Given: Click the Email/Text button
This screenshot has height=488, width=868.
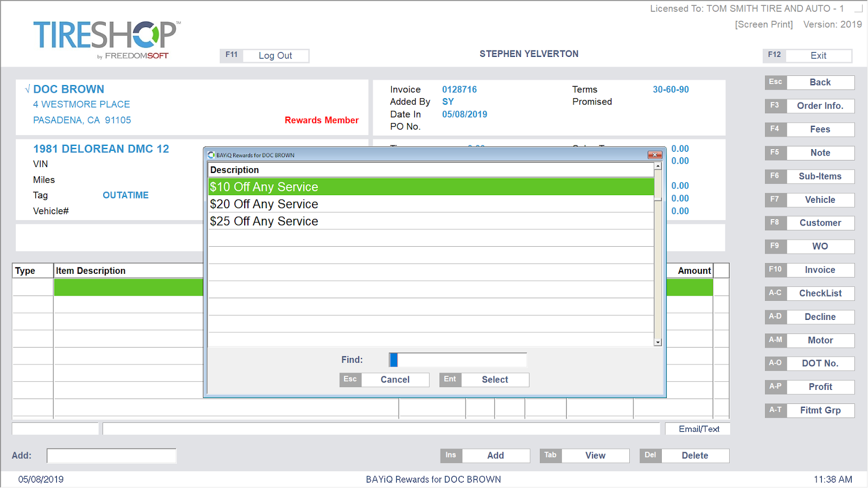Looking at the screenshot, I should (698, 429).
